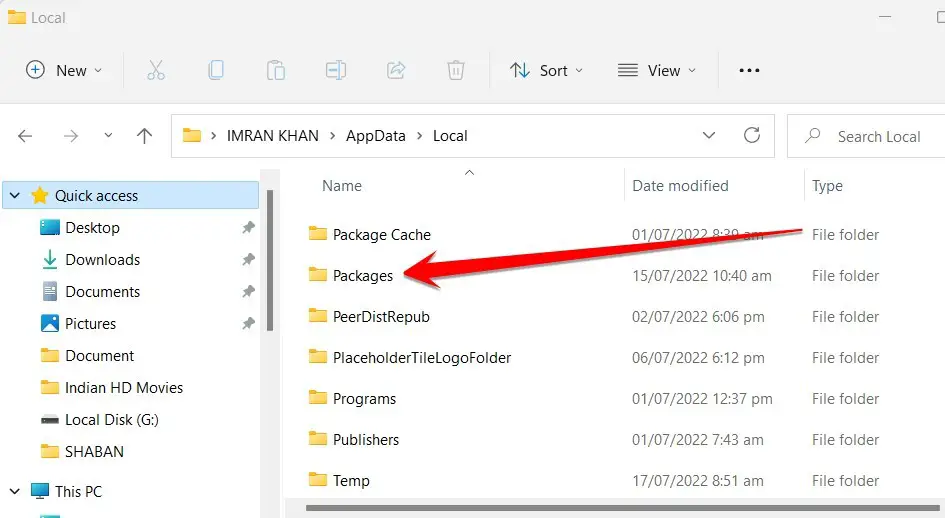Image resolution: width=945 pixels, height=518 pixels.
Task: Click the Copy icon in toolbar
Action: 216,71
